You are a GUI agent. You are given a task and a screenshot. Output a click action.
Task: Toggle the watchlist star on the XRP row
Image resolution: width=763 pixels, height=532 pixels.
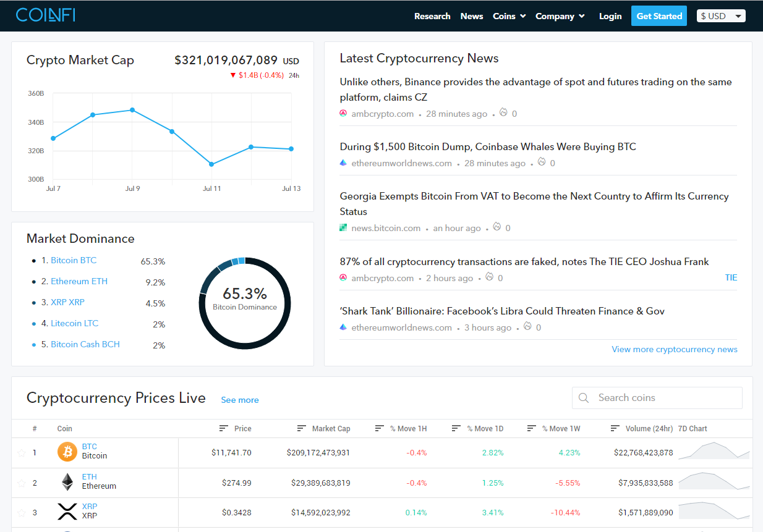click(x=22, y=513)
